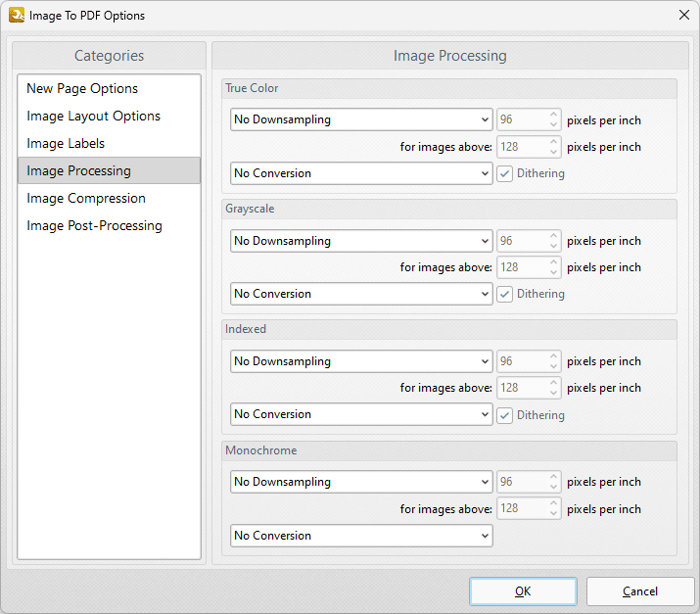Click Indexed pixels per inch stepper arrows
This screenshot has height=614, width=700.
pos(554,361)
